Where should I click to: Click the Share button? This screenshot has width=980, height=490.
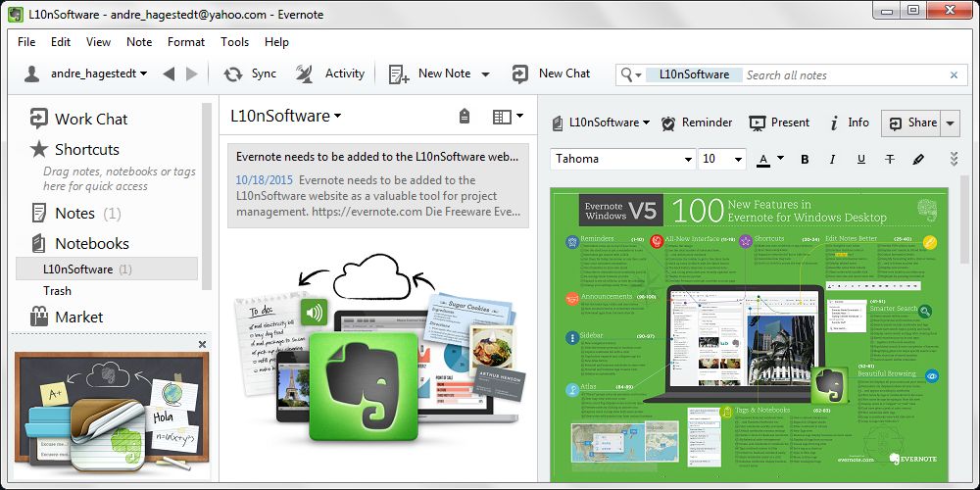910,123
